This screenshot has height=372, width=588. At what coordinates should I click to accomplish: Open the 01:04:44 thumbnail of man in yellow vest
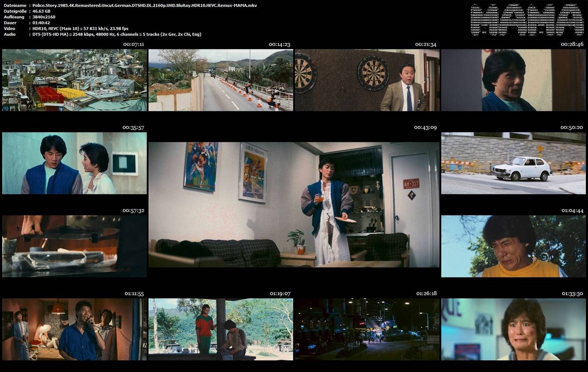[513, 246]
